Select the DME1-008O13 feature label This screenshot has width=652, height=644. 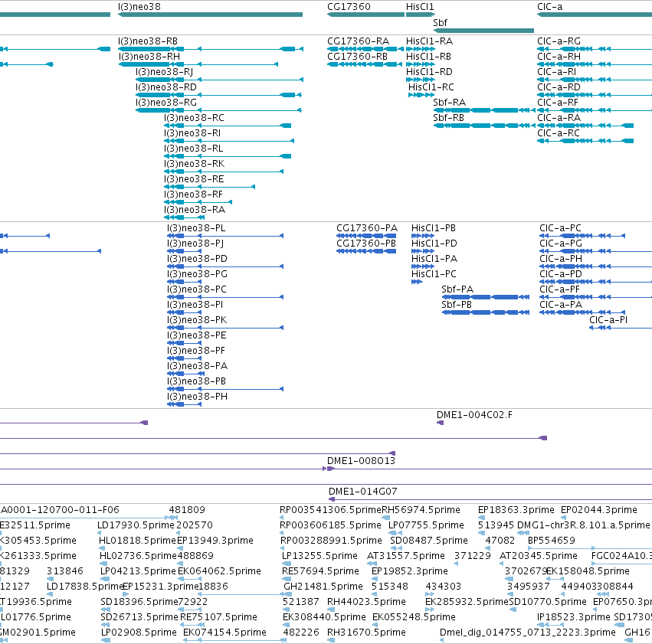click(x=362, y=461)
